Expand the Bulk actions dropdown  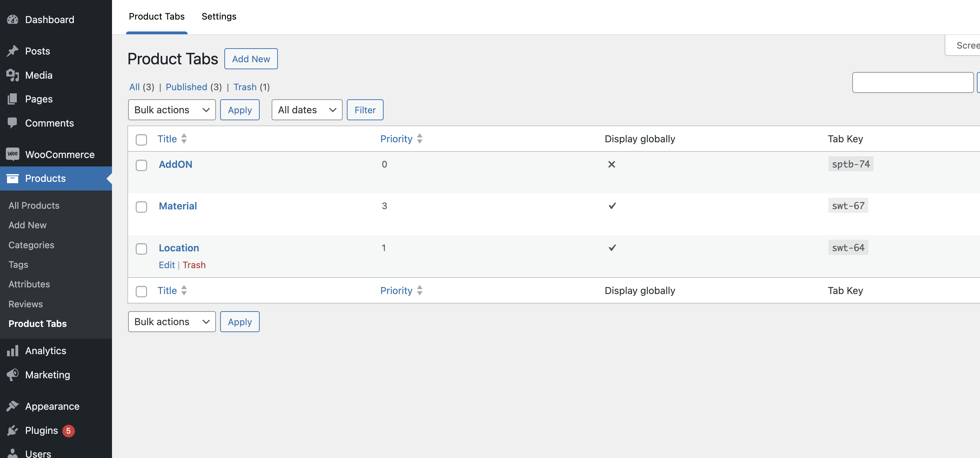point(171,109)
